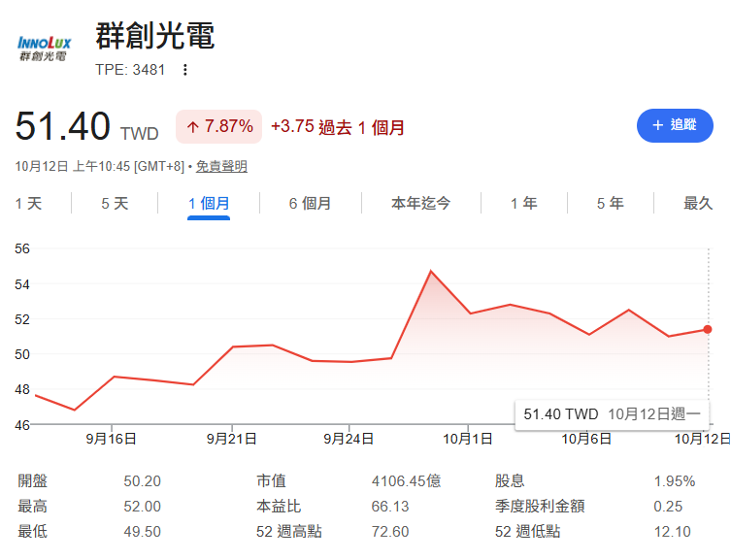731x560 pixels.
Task: Click the 51.40 current price
Action: point(62,126)
